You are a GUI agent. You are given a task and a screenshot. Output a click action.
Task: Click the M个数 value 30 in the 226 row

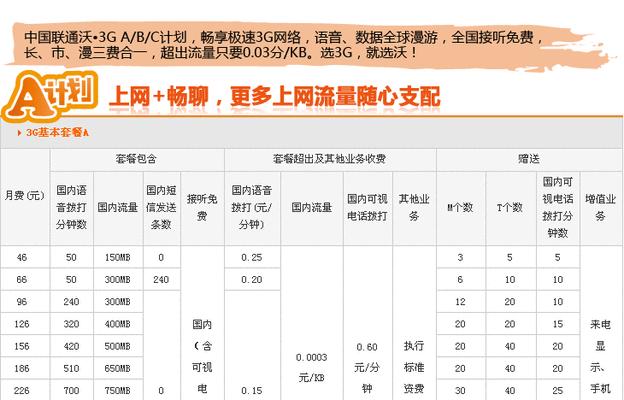click(460, 390)
